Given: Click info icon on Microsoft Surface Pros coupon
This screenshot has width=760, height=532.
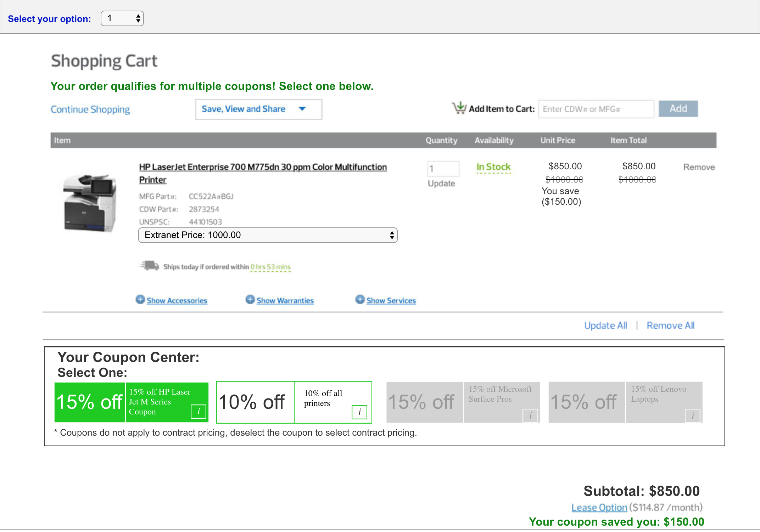Looking at the screenshot, I should (530, 415).
